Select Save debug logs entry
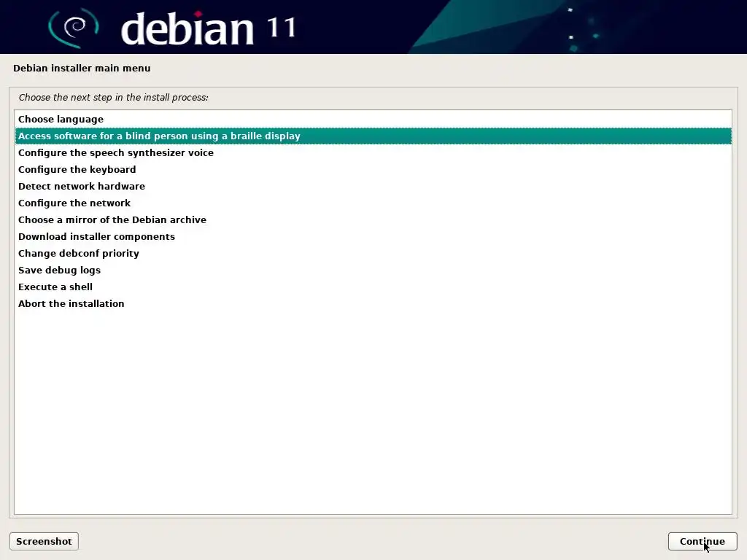Image resolution: width=747 pixels, height=560 pixels. click(373, 270)
